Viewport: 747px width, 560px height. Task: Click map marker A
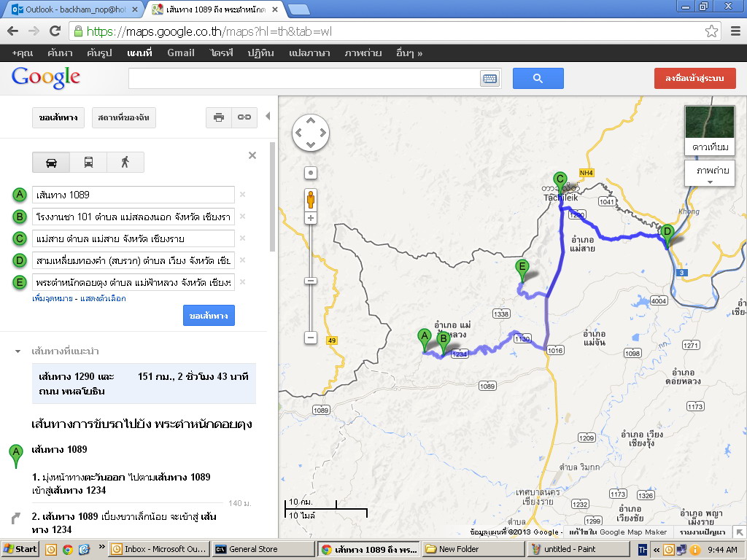(424, 340)
